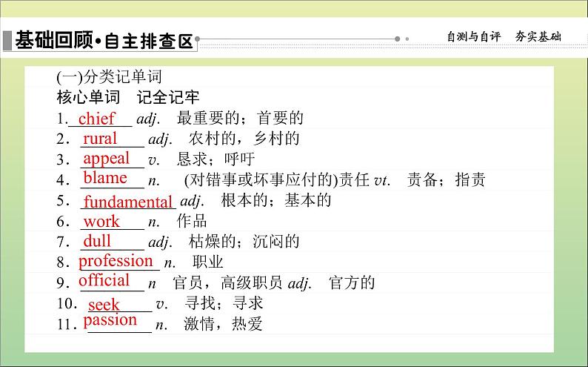This screenshot has height=367, width=588.
Task: Click the definition '农村的，乡村的'
Action: coord(244,139)
